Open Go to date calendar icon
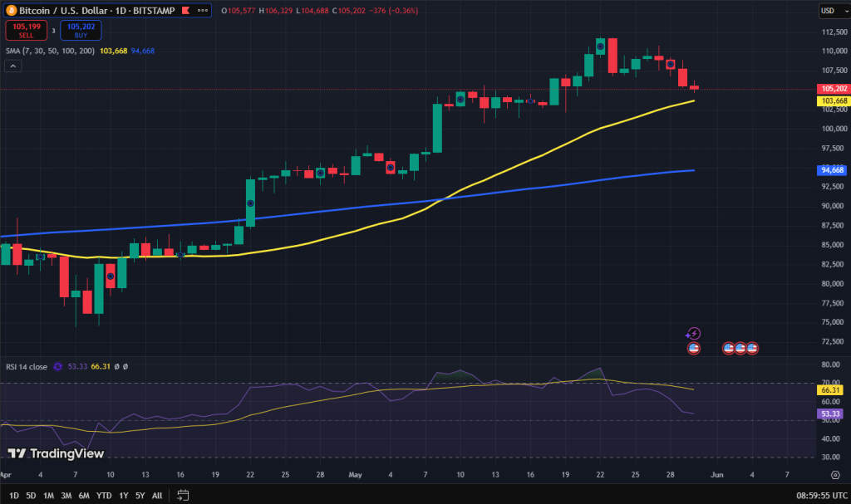 click(183, 496)
